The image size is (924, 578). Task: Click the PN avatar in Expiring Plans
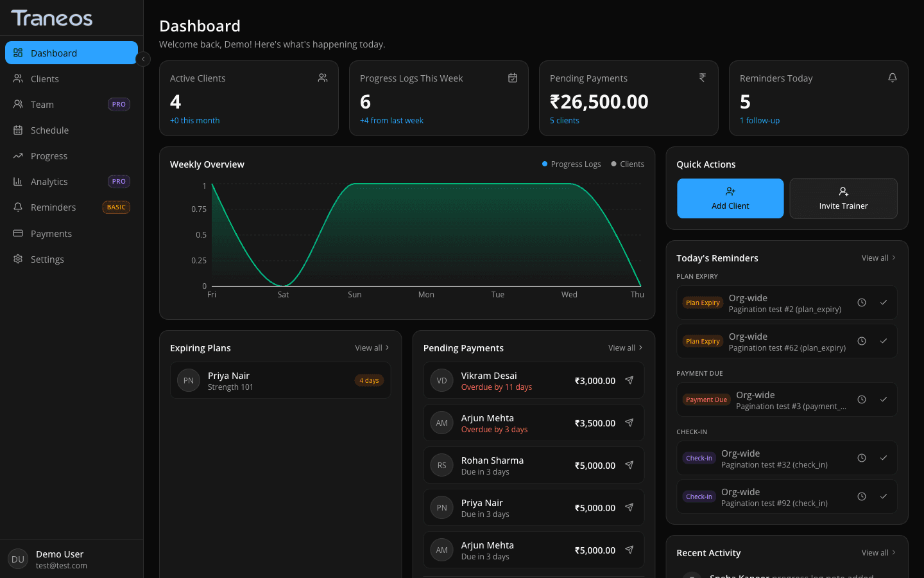pyautogui.click(x=189, y=380)
